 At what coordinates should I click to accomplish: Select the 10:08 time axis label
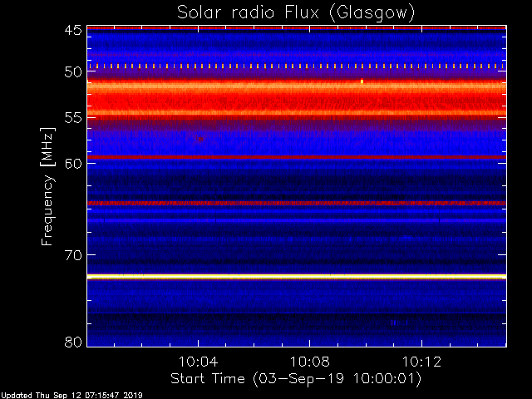pyautogui.click(x=309, y=362)
